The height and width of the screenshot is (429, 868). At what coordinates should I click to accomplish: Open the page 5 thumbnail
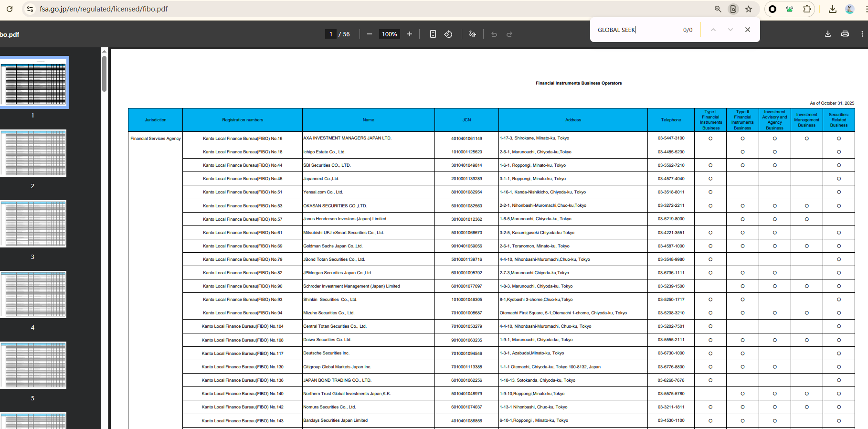(x=33, y=365)
